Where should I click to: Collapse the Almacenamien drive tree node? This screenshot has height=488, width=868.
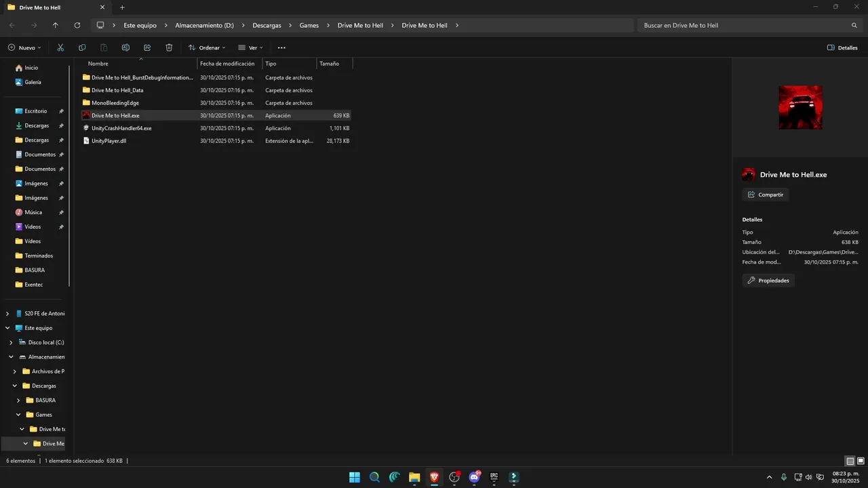pyautogui.click(x=11, y=357)
